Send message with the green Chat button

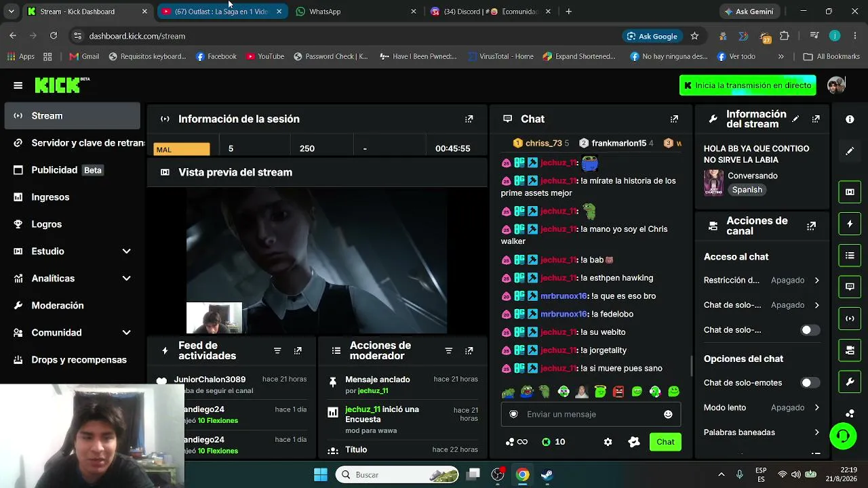[665, 442]
